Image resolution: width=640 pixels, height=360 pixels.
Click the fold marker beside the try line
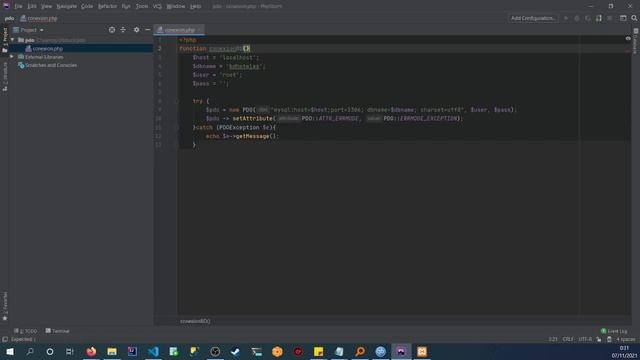pos(178,101)
